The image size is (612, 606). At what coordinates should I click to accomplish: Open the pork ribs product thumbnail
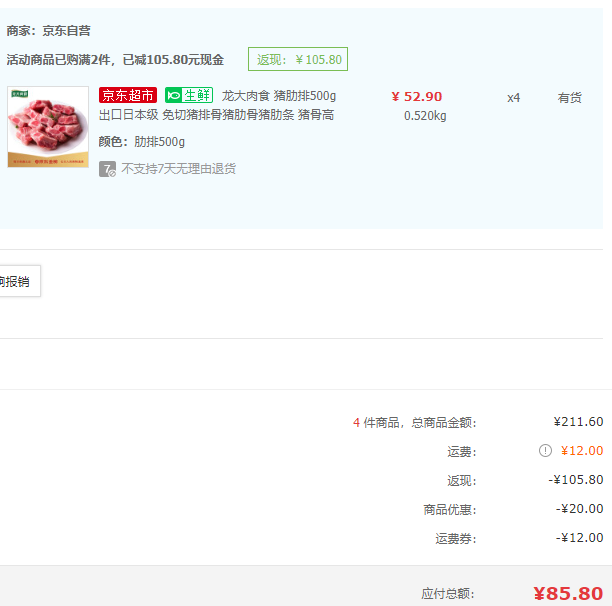click(x=48, y=127)
